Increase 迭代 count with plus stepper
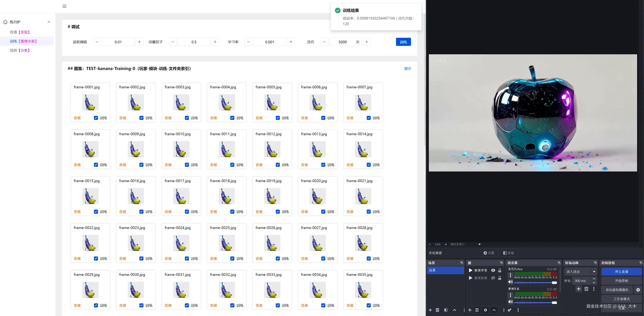The height and width of the screenshot is (316, 644). click(x=367, y=42)
